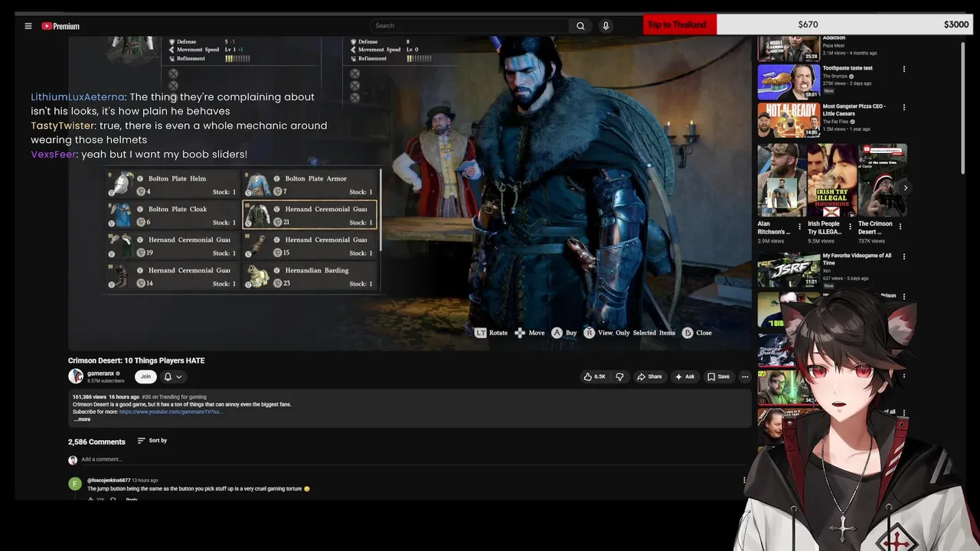The width and height of the screenshot is (980, 551).
Task: Click the YouTube search input field
Action: (x=469, y=26)
